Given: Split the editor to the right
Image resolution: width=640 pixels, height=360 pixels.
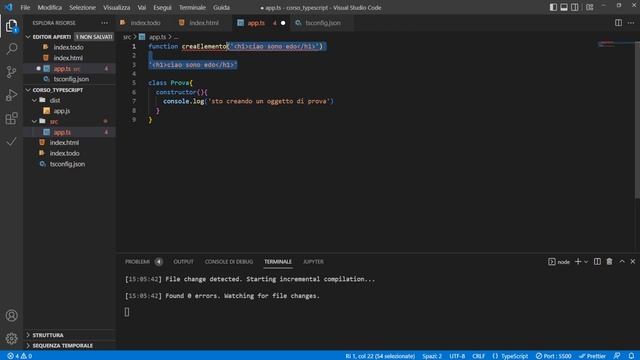Looking at the screenshot, I should 618,23.
